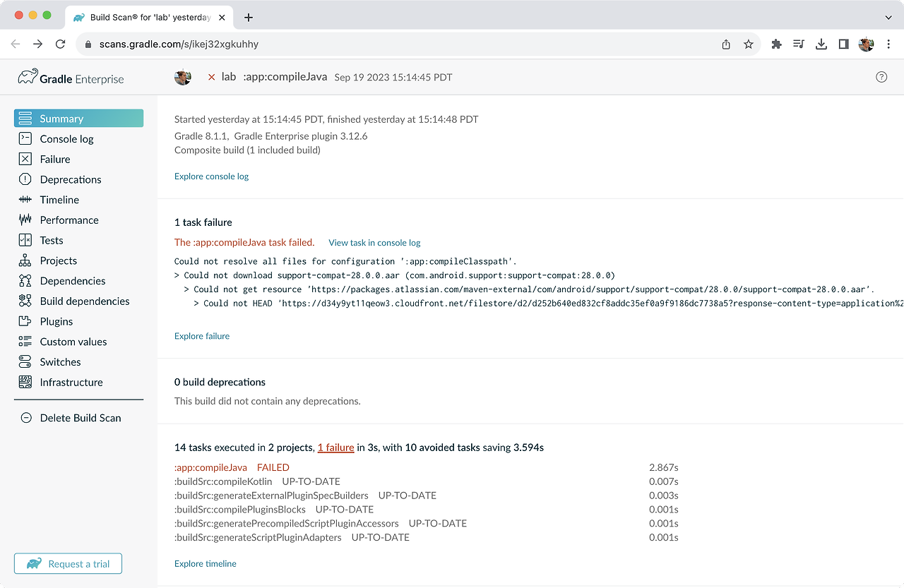Open the Infrastructure section
The height and width of the screenshot is (588, 904).
[71, 382]
